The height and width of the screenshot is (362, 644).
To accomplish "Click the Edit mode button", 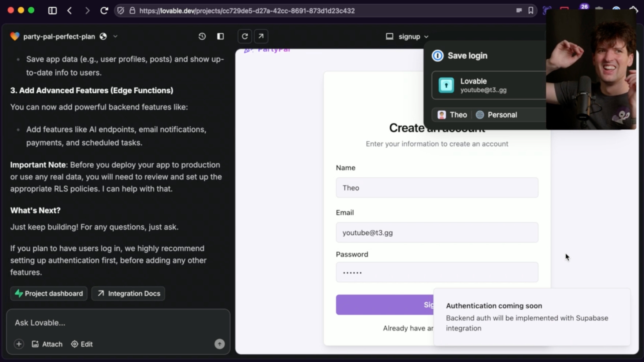I will pos(82,344).
